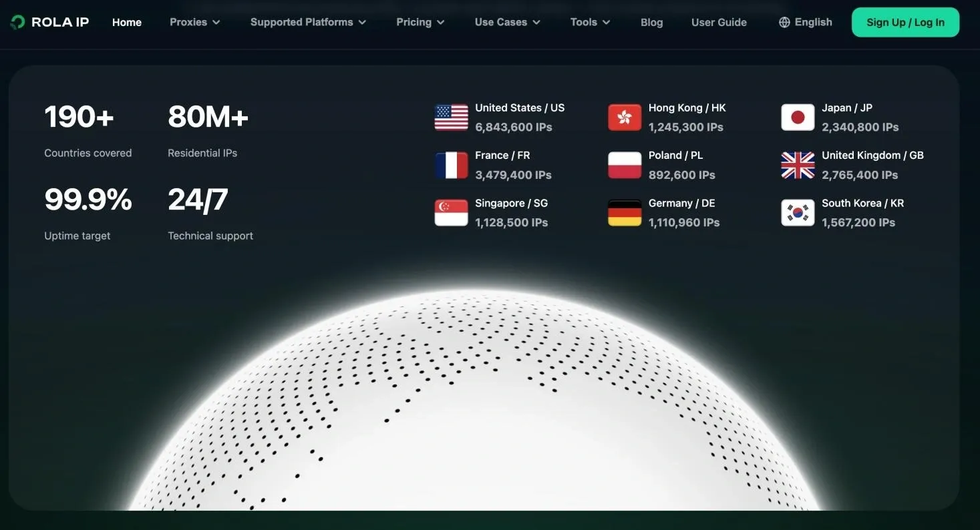The height and width of the screenshot is (530, 980).
Task: Click the 1,110,960 IPs count
Action: [x=684, y=222]
